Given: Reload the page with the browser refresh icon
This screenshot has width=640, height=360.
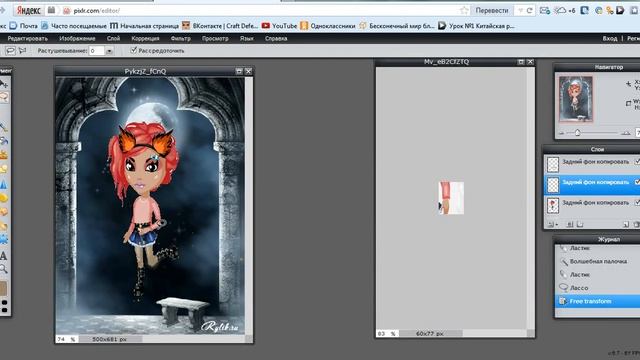Looking at the screenshot, I should pyautogui.click(x=529, y=11).
